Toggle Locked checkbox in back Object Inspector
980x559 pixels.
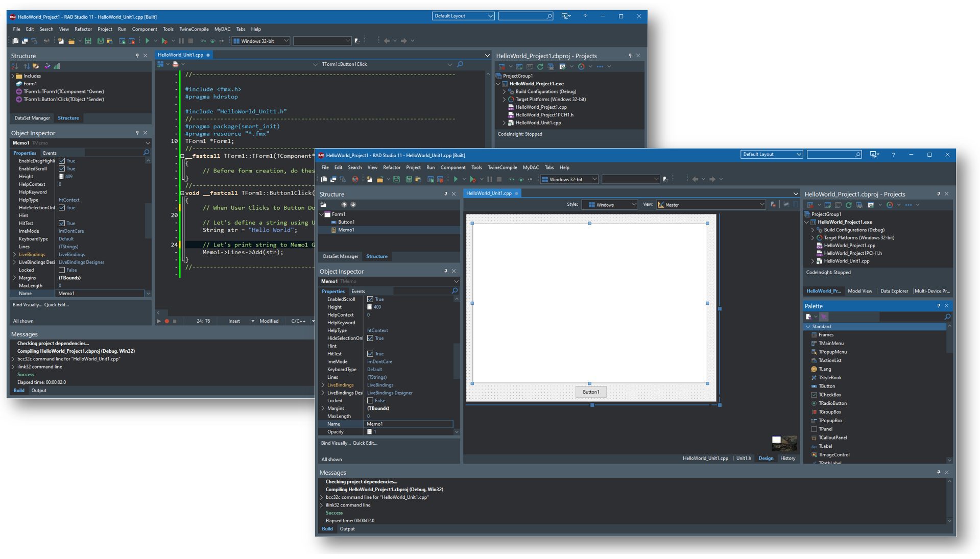pos(62,270)
